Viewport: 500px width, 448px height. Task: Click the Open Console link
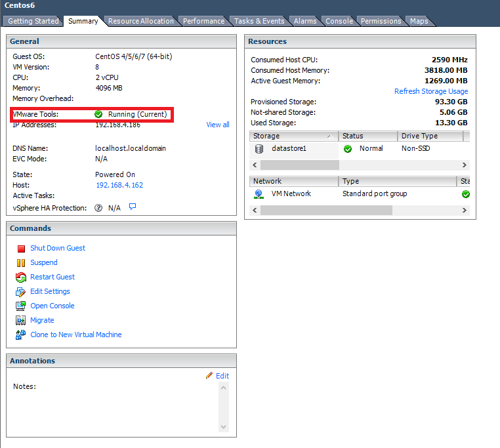52,306
